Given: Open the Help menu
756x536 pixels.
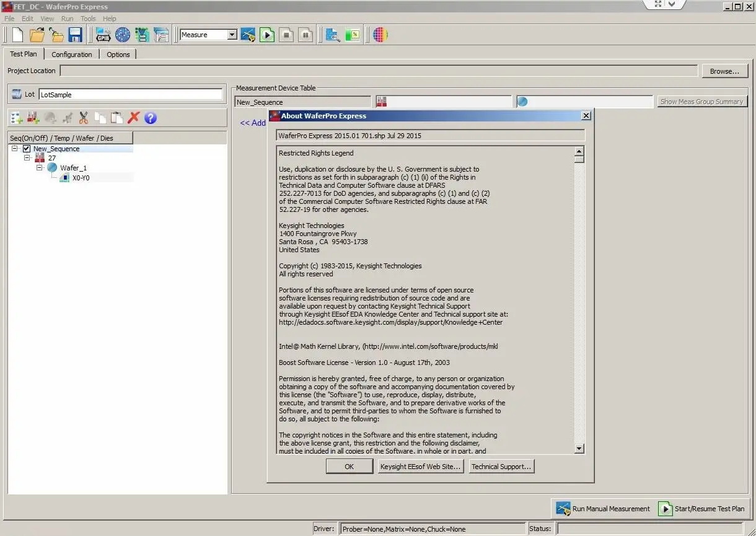Looking at the screenshot, I should click(x=110, y=19).
